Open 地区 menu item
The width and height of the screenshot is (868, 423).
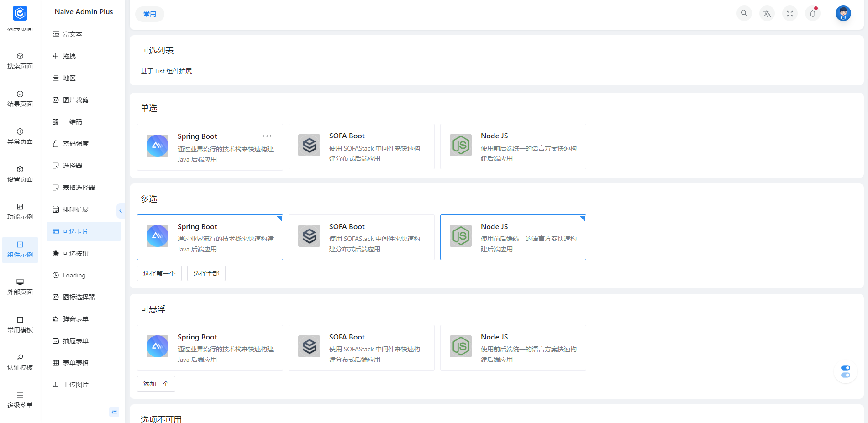pos(84,78)
